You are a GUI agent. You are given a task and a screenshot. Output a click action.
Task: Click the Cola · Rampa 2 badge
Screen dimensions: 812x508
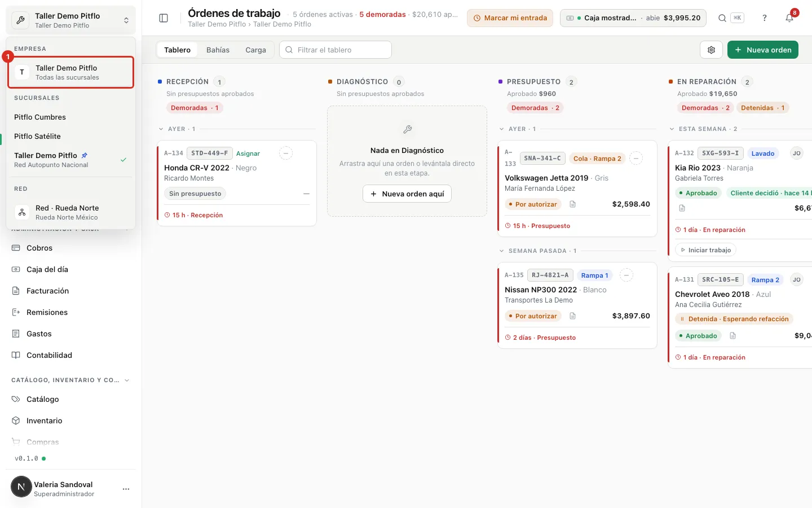[597, 159]
